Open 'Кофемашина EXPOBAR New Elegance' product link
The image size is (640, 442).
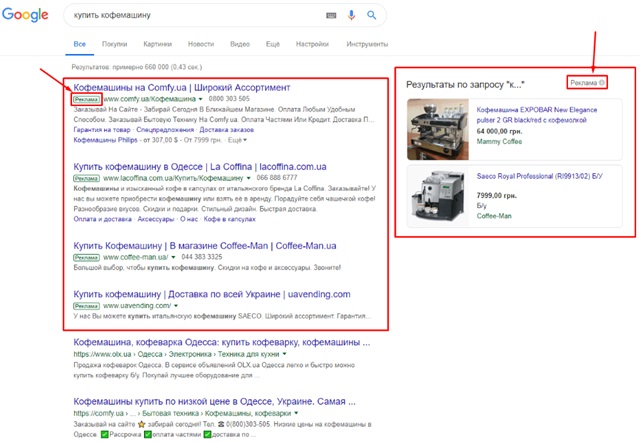click(x=537, y=115)
